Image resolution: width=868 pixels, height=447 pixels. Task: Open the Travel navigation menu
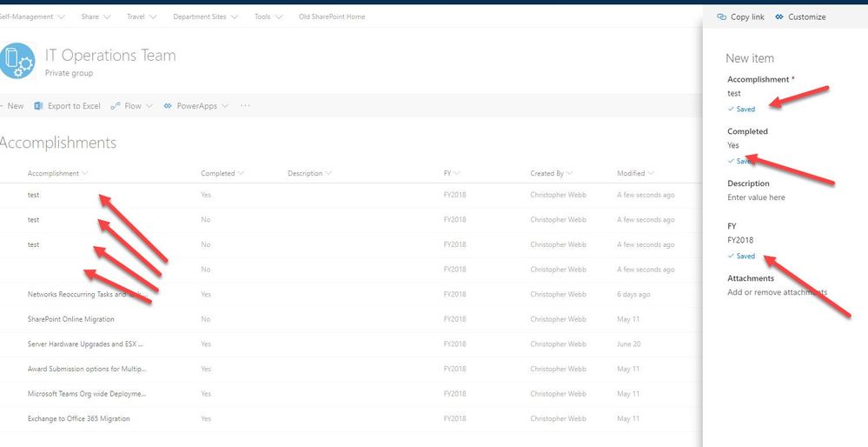point(142,17)
